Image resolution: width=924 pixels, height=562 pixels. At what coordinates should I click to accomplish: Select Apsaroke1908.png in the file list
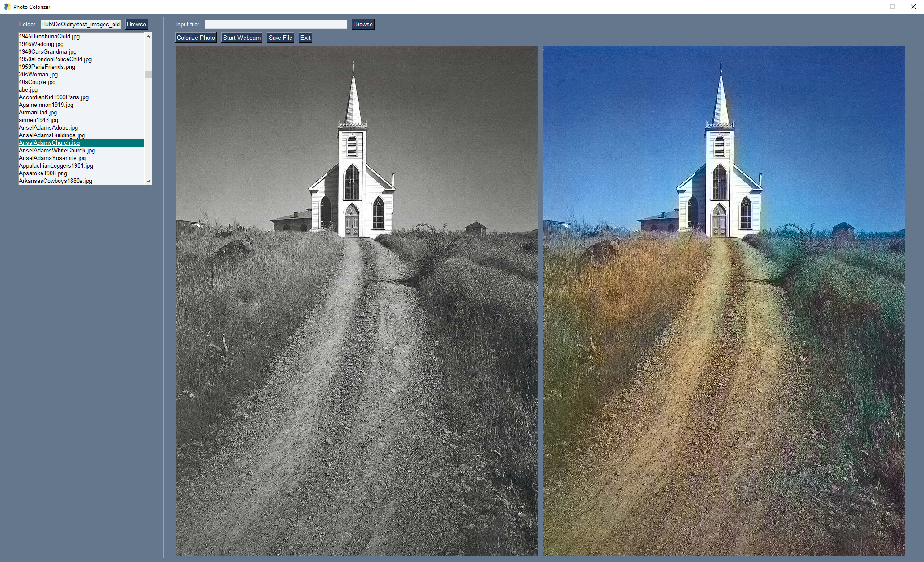point(81,173)
